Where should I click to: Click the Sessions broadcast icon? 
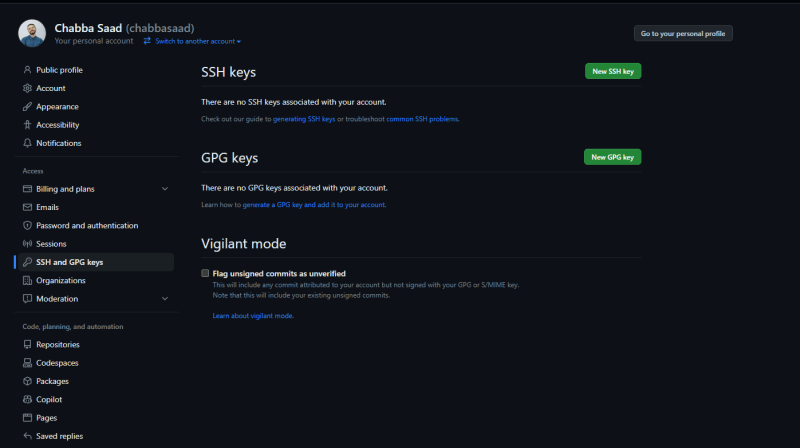click(x=27, y=244)
